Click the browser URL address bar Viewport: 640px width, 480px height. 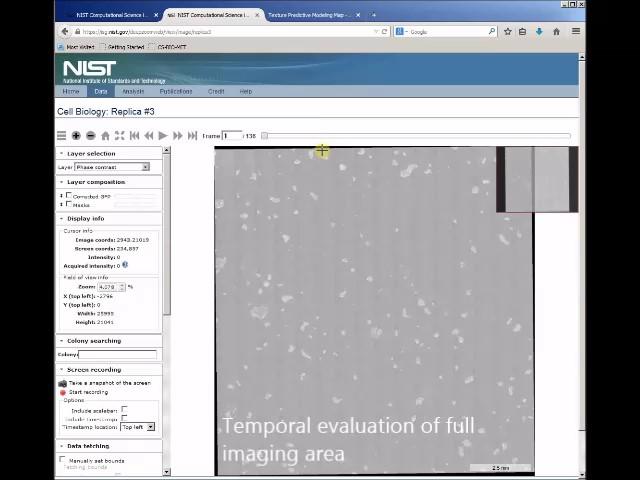(227, 31)
